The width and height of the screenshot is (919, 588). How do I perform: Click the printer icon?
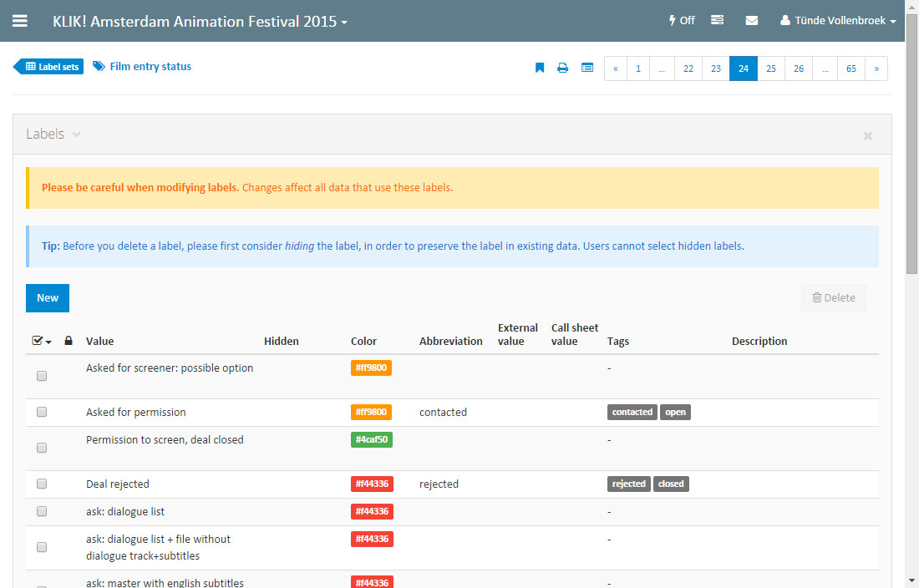coord(563,68)
